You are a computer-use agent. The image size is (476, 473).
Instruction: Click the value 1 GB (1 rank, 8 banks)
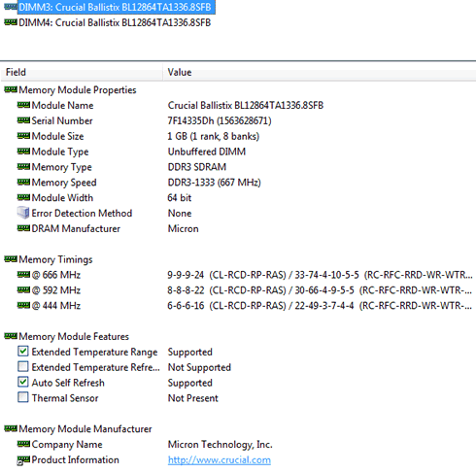pyautogui.click(x=214, y=136)
